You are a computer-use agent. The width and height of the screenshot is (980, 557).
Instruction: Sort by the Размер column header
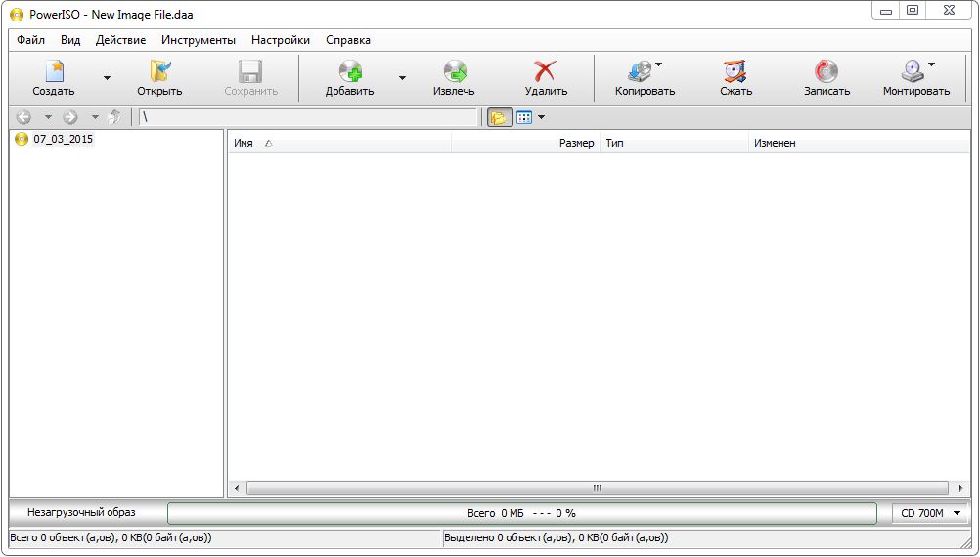click(x=525, y=143)
